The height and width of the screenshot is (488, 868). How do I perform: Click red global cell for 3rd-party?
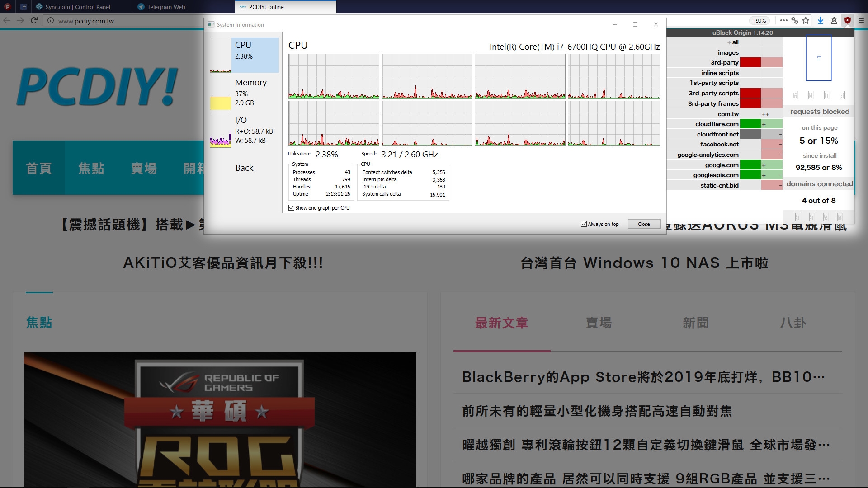(750, 62)
